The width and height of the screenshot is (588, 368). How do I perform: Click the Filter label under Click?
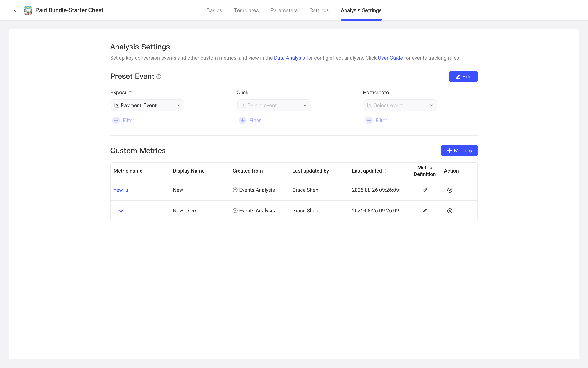tap(255, 121)
